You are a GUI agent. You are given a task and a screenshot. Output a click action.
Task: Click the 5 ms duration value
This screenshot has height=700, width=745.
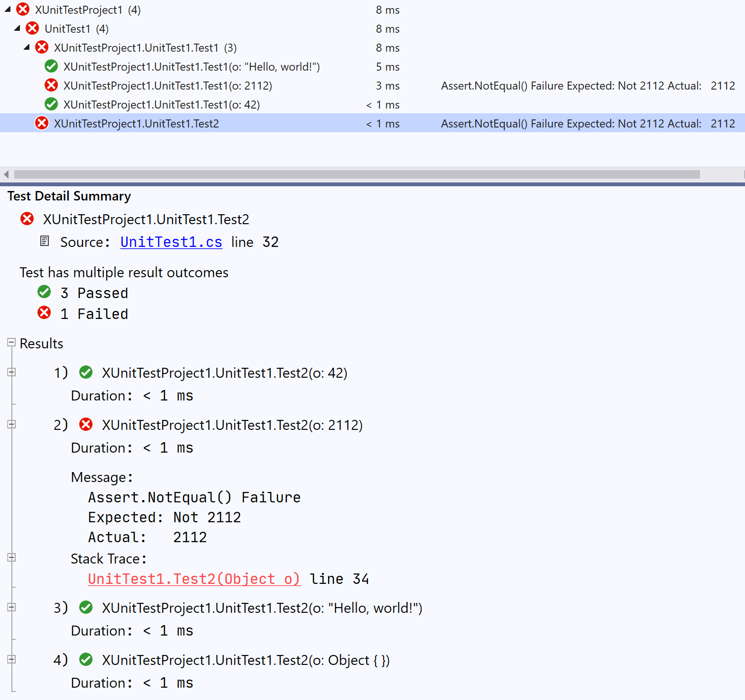pyautogui.click(x=388, y=67)
